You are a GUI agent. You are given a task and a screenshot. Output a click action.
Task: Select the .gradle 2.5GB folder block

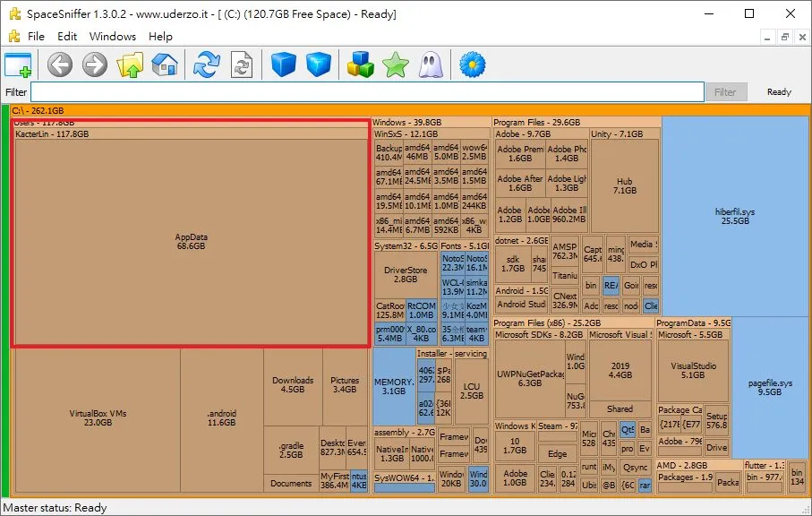tap(291, 450)
